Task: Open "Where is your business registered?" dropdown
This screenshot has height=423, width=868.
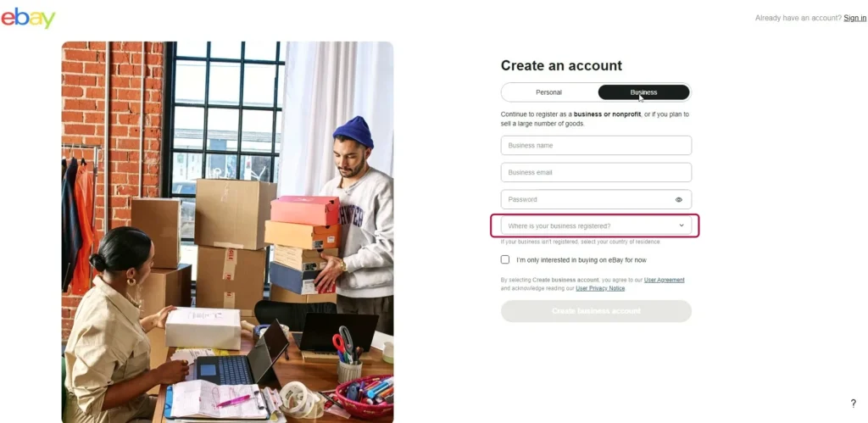Action: [596, 225]
